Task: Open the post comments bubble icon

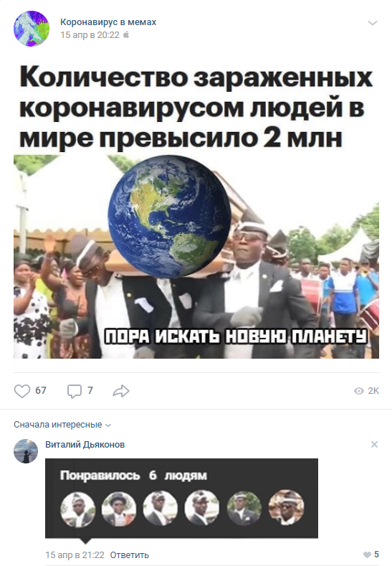Action: [x=75, y=391]
